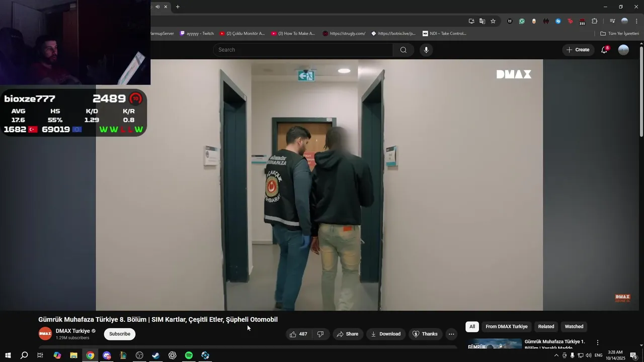Open ayyyyy - Twitch bookmark
Viewport: 644px width, 362px height.
point(197,34)
